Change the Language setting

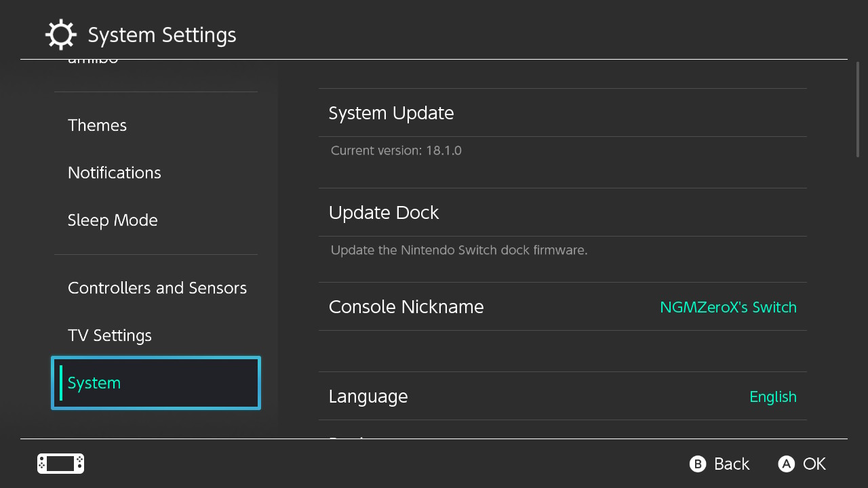(562, 396)
